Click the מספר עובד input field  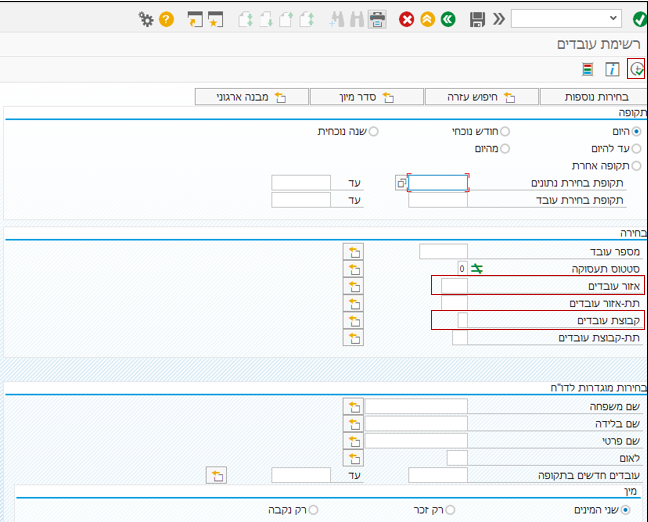click(x=443, y=251)
